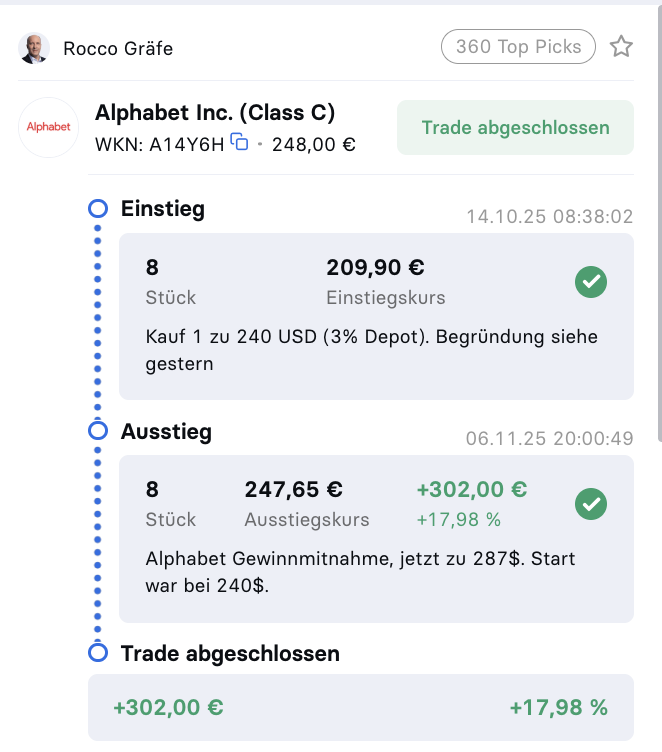The image size is (662, 752).
Task: Select the Einstieg timeline circle marker
Action: pos(98,209)
